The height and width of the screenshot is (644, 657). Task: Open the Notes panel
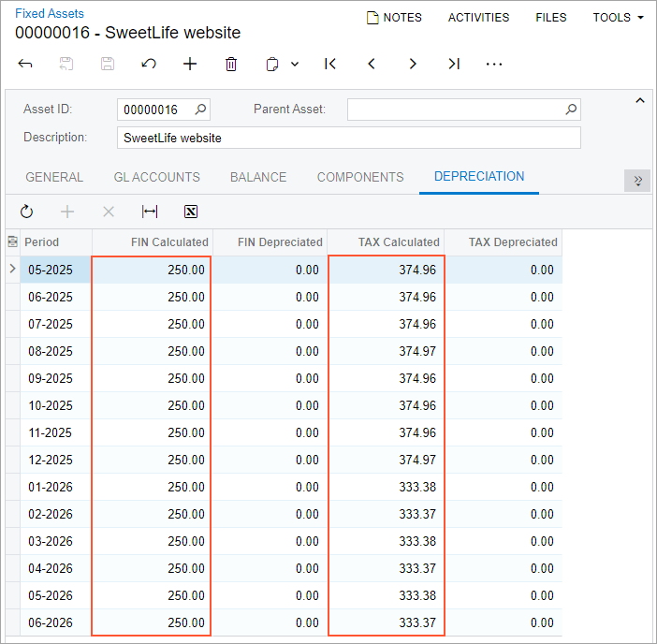(394, 18)
